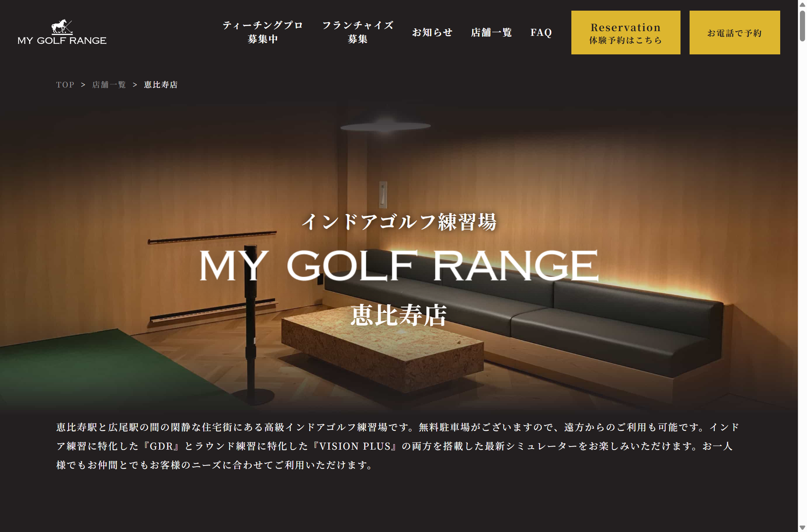The height and width of the screenshot is (532, 807).
Task: Click 恵比寿店 in the breadcrumb
Action: tap(161, 85)
